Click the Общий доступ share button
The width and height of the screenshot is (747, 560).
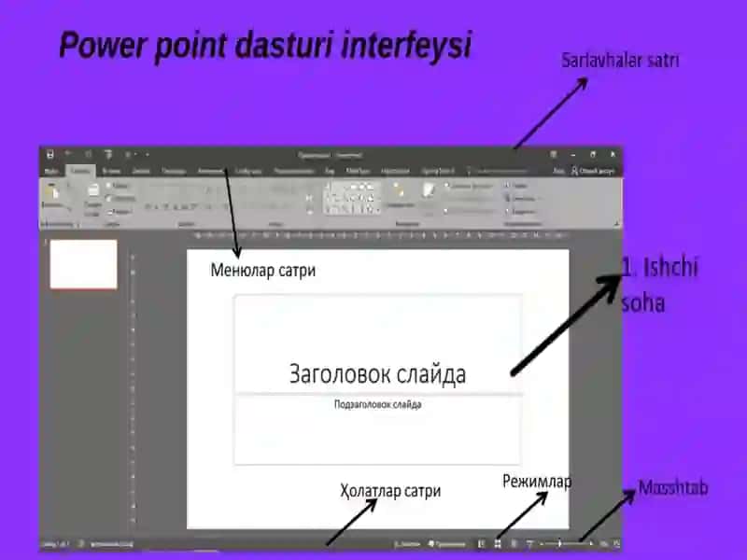pyautogui.click(x=593, y=171)
